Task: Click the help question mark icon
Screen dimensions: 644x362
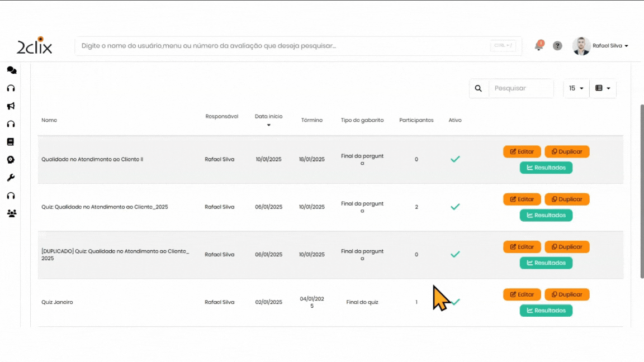Action: [557, 46]
